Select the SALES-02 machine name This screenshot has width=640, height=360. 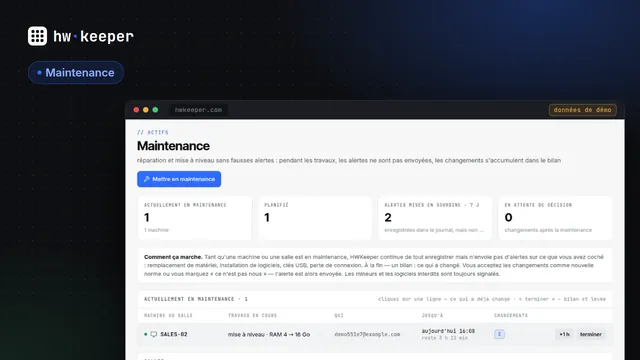tap(174, 334)
